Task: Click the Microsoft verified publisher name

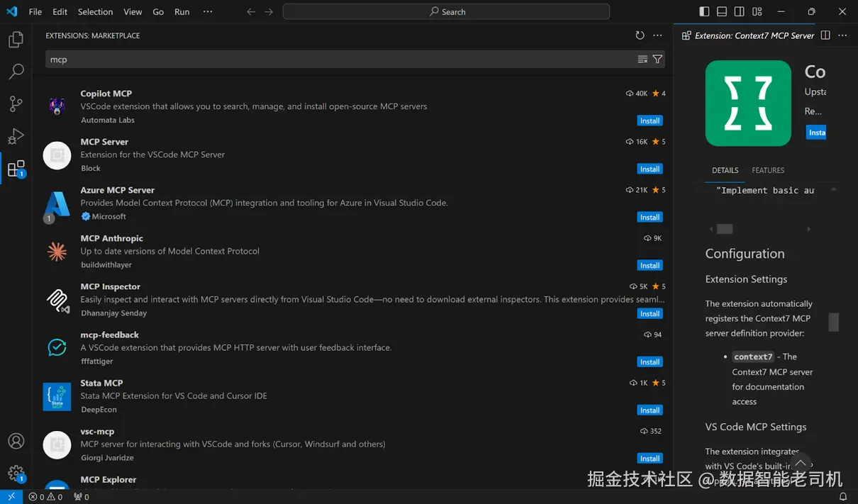Action: [x=108, y=216]
